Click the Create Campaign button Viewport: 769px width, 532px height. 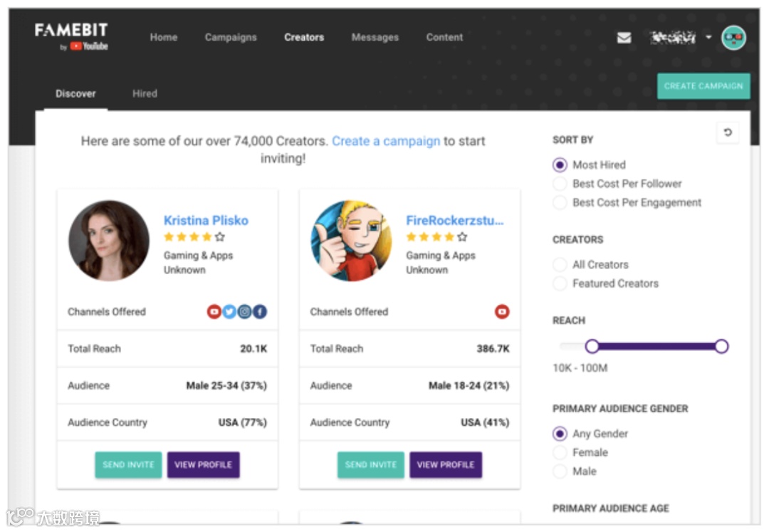(x=703, y=86)
